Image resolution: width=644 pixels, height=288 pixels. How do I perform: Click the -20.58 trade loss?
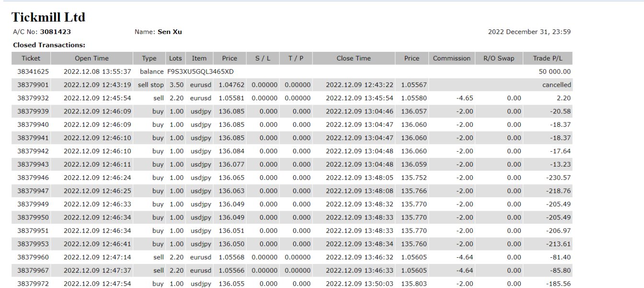point(561,111)
